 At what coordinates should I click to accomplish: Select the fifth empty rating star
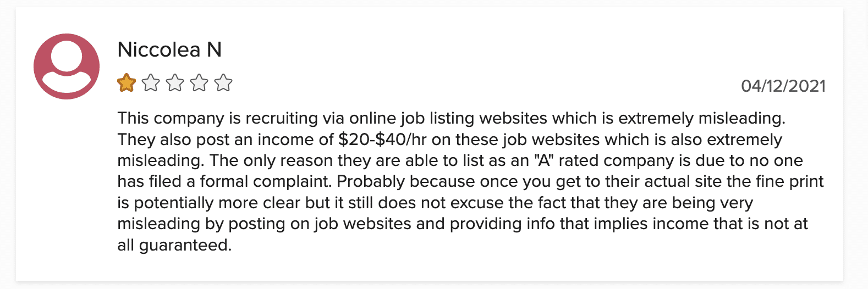tap(223, 83)
